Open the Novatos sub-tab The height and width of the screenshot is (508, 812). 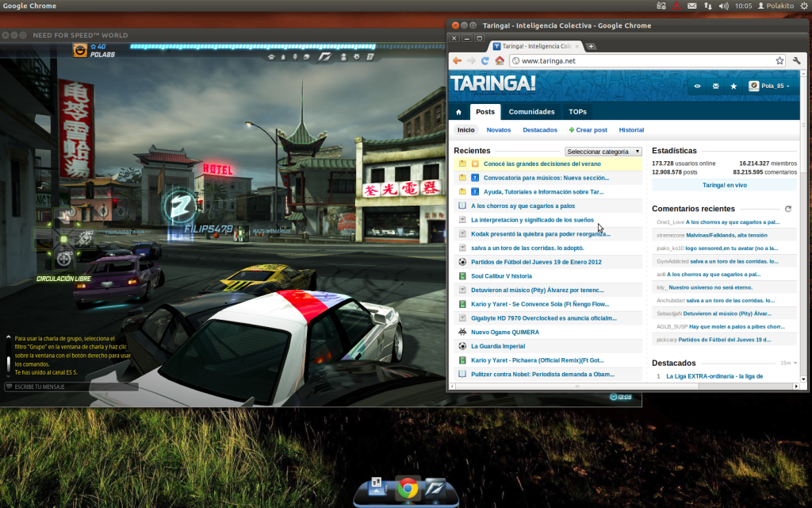point(499,130)
